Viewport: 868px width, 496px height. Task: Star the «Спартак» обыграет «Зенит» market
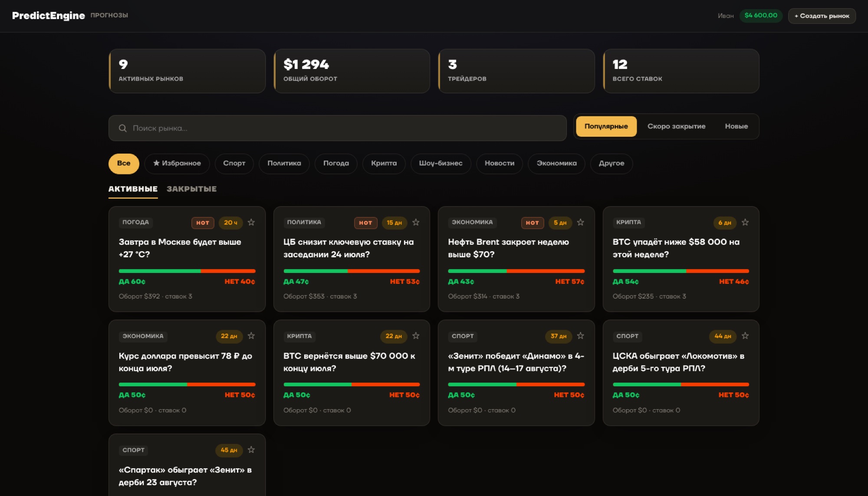click(x=251, y=450)
